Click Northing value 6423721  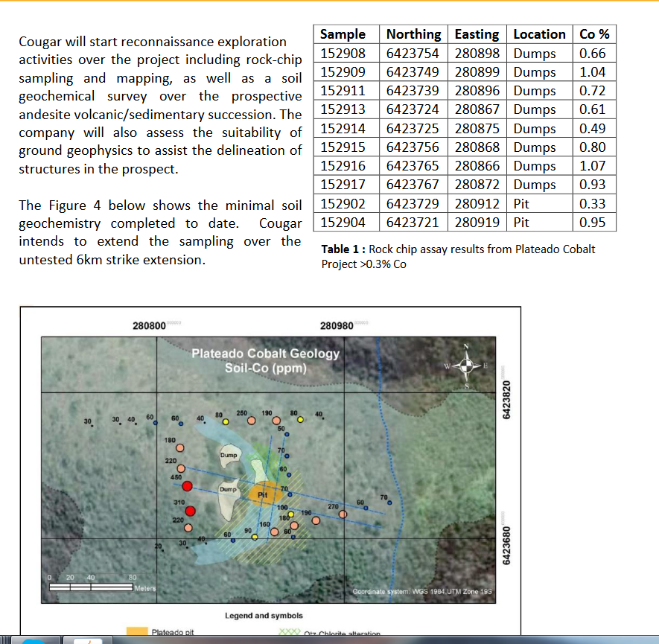(413, 222)
